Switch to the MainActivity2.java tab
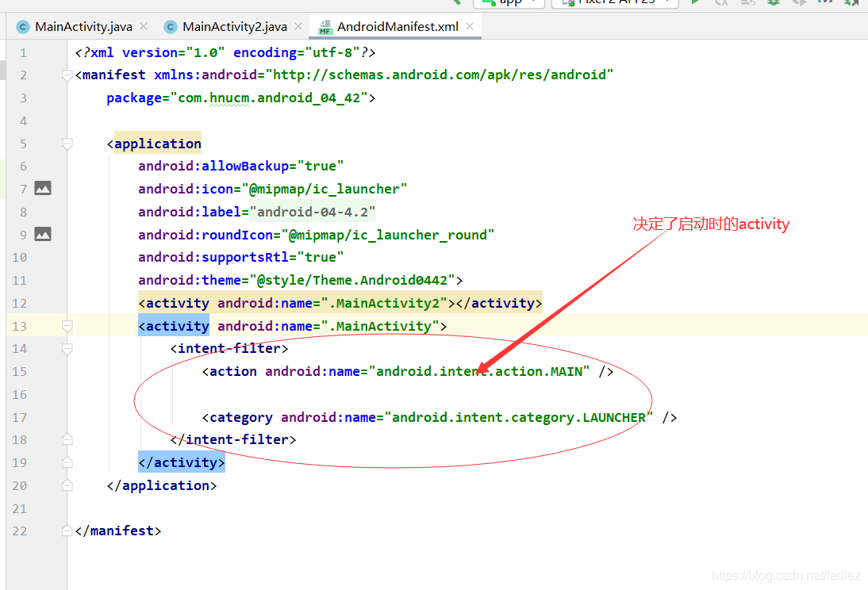868x590 pixels. coord(235,27)
